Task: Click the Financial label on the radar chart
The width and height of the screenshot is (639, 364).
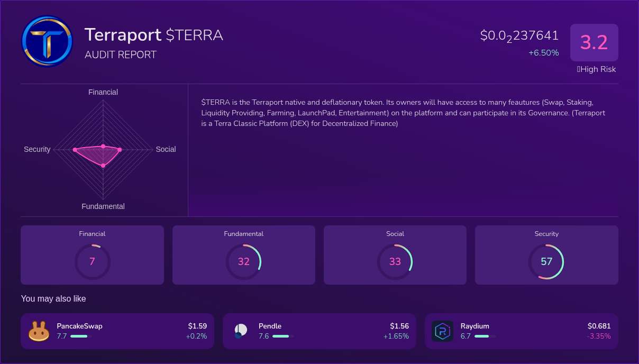Action: 103,92
